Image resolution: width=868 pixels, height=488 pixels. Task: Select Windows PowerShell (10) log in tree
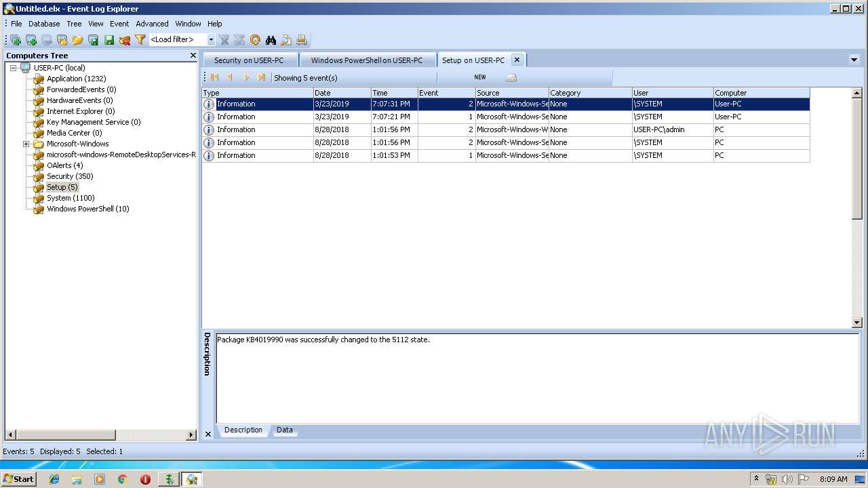87,209
